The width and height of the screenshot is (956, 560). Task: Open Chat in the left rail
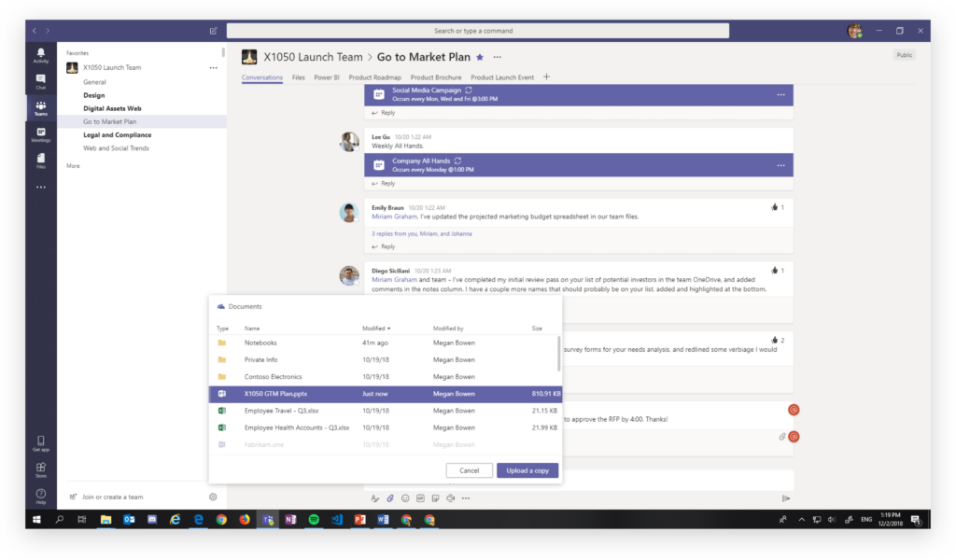[x=41, y=81]
